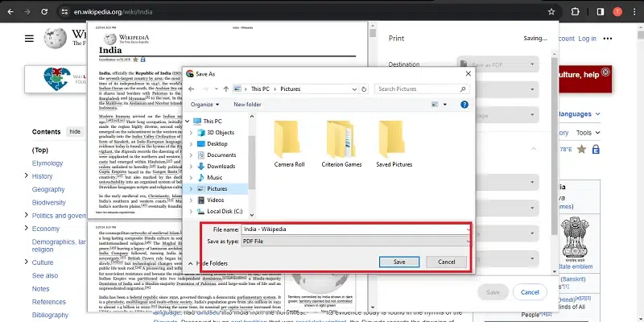Image resolution: width=644 pixels, height=322 pixels.
Task: Open the Organize dropdown menu
Action: 204,105
